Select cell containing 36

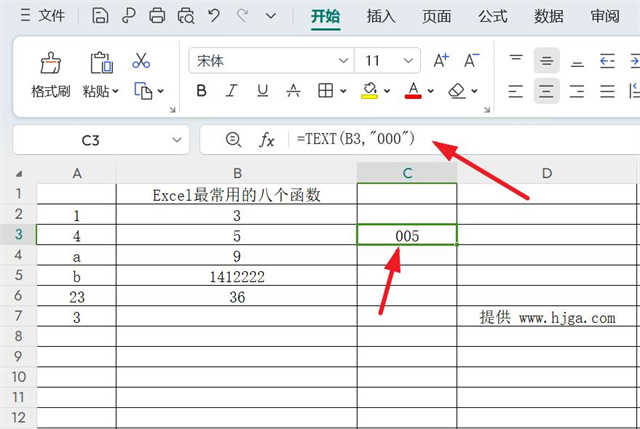click(x=237, y=296)
